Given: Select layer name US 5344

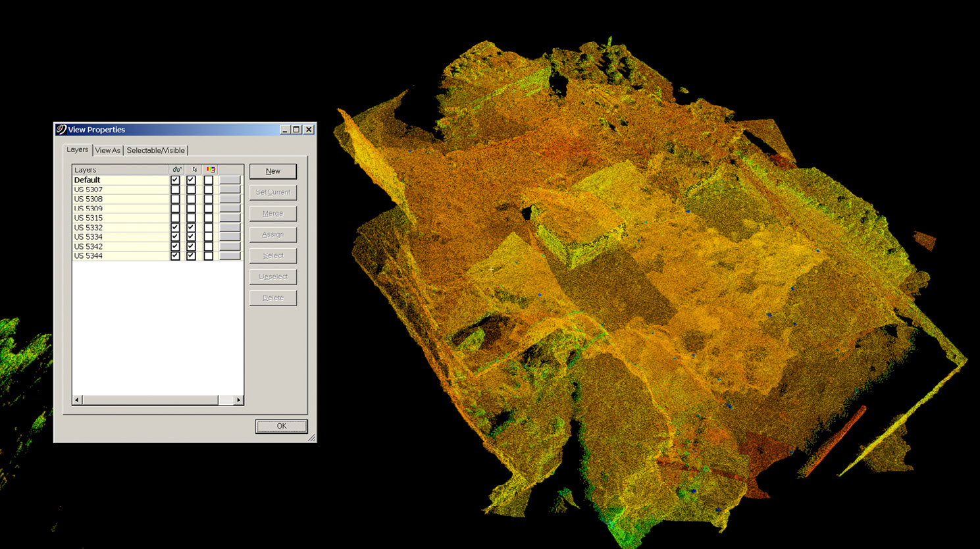Looking at the screenshot, I should [x=88, y=255].
